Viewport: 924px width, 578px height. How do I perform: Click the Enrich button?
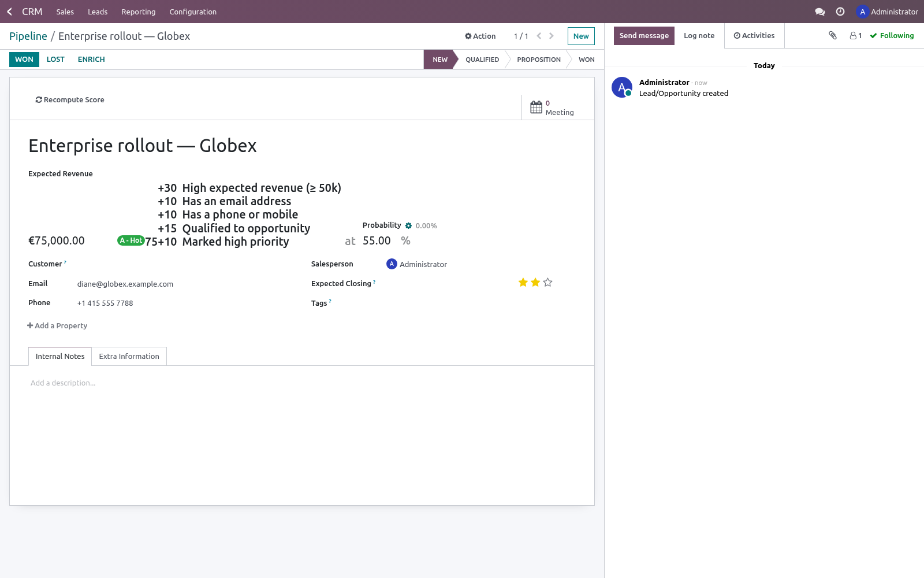(x=91, y=60)
